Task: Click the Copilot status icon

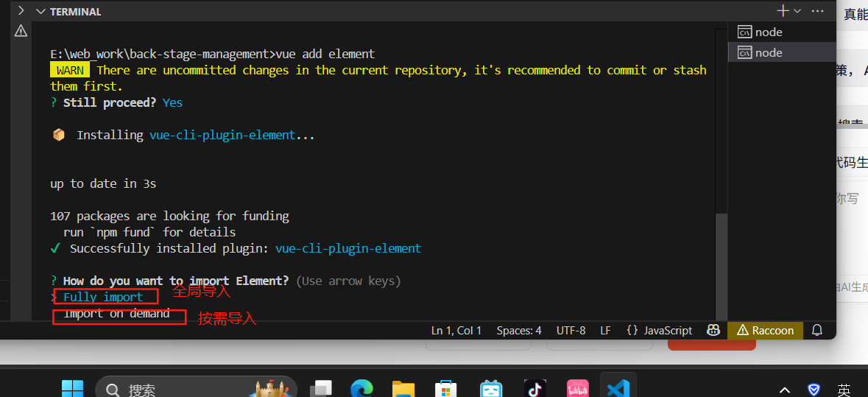Action: point(713,331)
